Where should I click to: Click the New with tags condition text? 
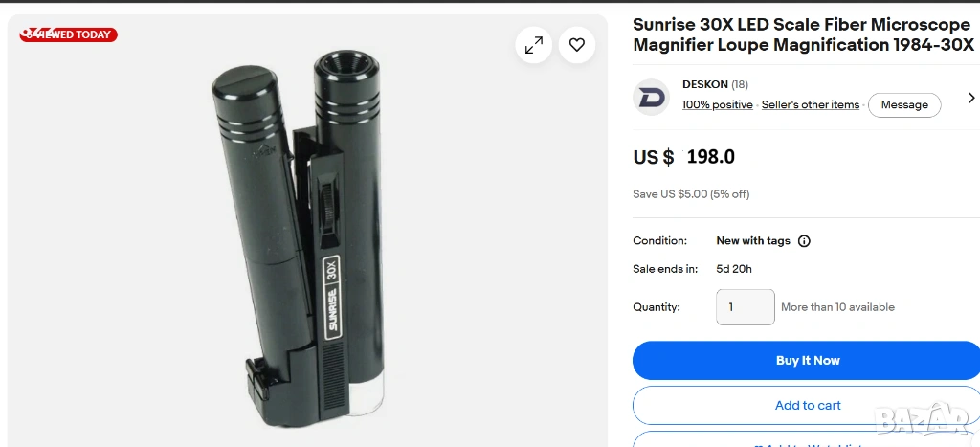[x=753, y=241]
